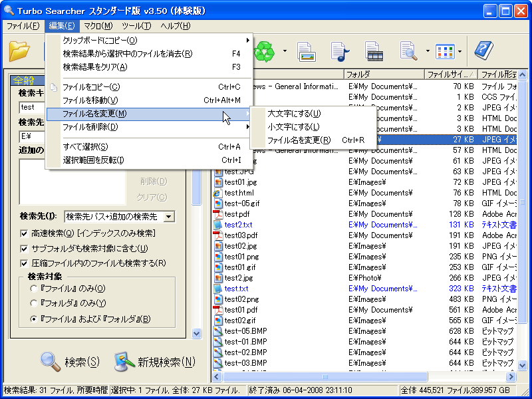Viewport: 532px width, 399px height.
Task: Open the ファイル(F) menu
Action: pyautogui.click(x=23, y=26)
